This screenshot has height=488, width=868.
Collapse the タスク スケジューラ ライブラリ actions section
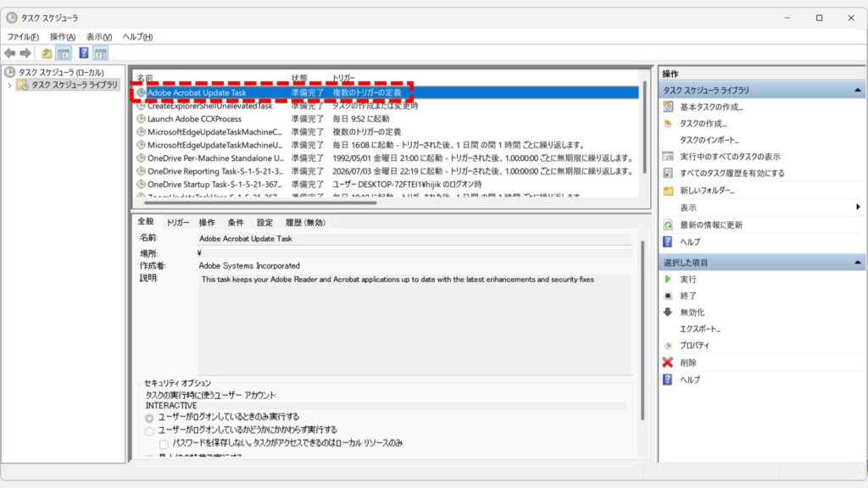[858, 90]
